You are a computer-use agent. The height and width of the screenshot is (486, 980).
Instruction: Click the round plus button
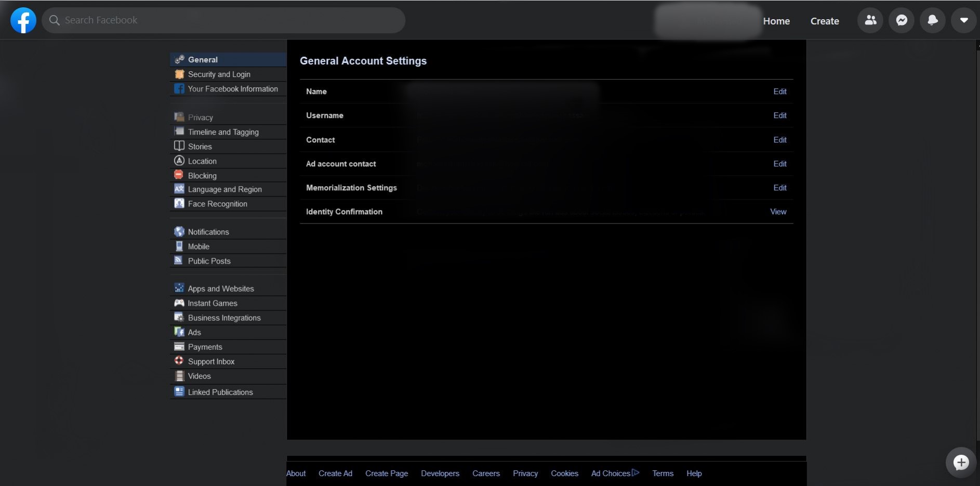[x=961, y=462]
